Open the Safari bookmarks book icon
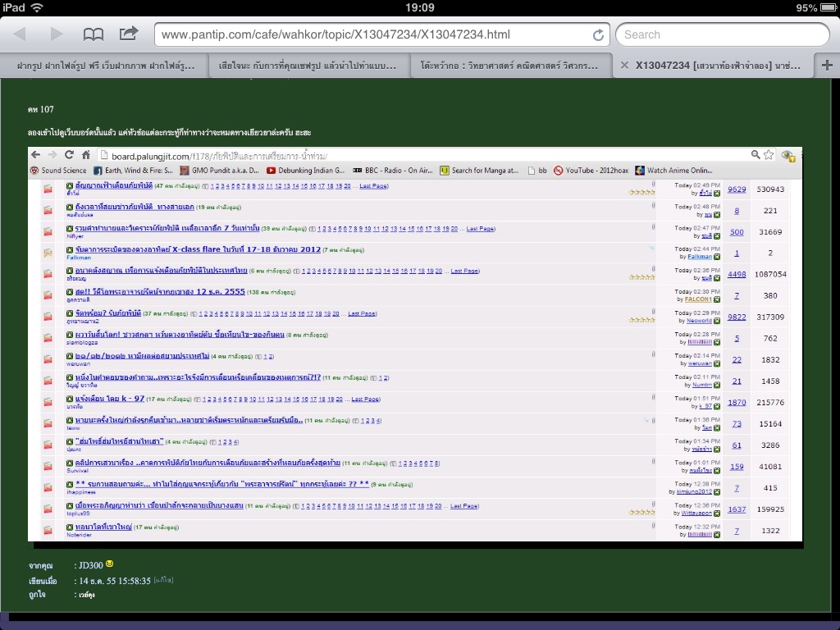 tap(94, 34)
